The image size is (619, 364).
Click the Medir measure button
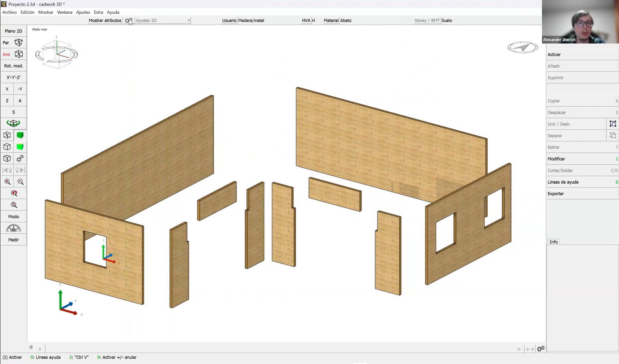14,240
